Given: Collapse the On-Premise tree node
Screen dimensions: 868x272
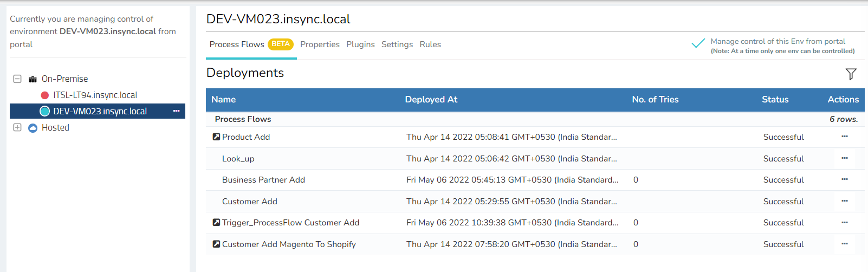Looking at the screenshot, I should [x=17, y=79].
